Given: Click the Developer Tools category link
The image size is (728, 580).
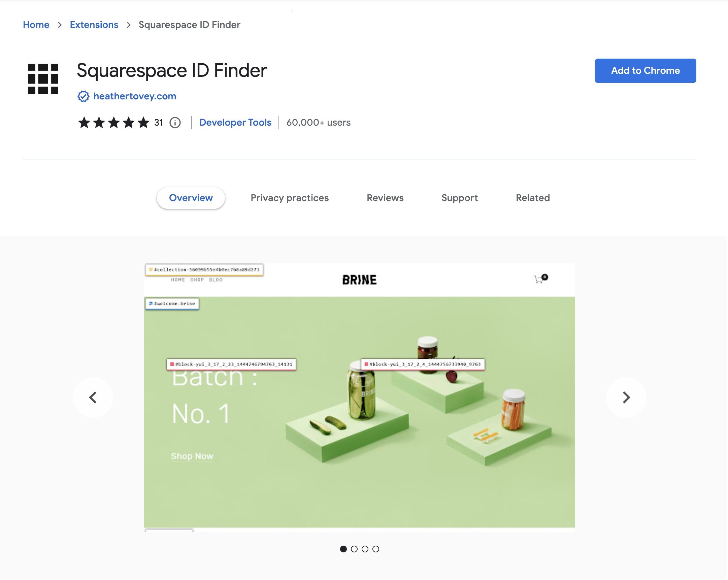Looking at the screenshot, I should [235, 123].
